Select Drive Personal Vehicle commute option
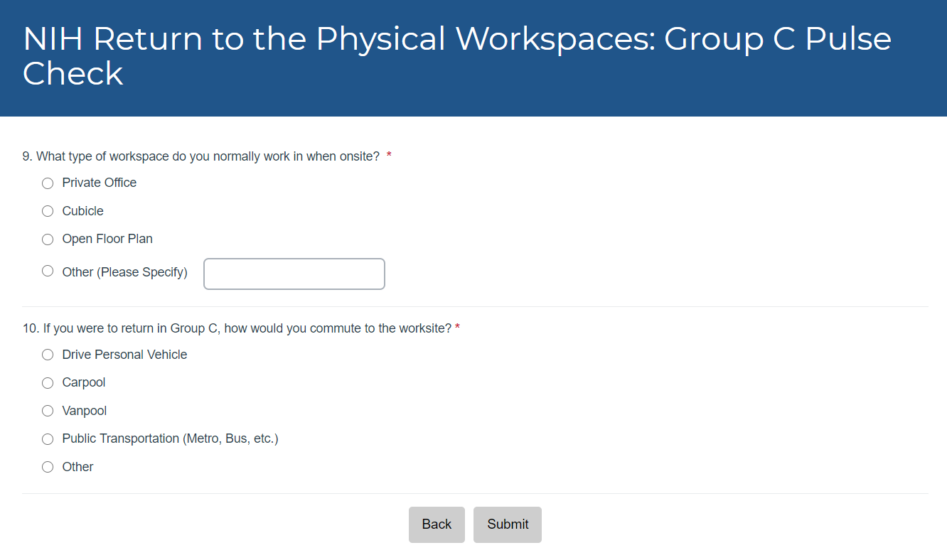947x560 pixels. (48, 355)
